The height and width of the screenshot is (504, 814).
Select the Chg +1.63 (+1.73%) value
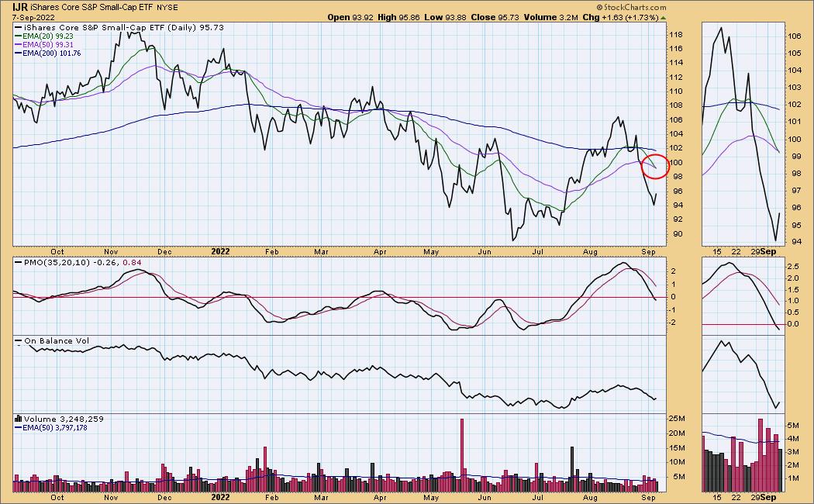pos(620,17)
